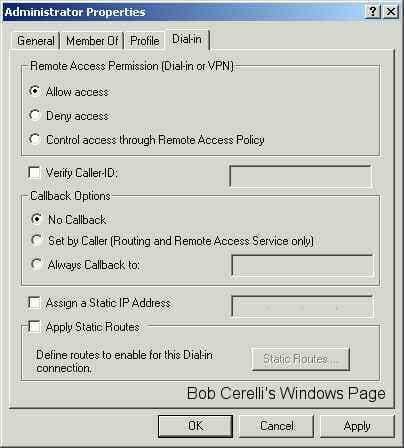
Task: Select the Allow access radio button
Action: 35,91
